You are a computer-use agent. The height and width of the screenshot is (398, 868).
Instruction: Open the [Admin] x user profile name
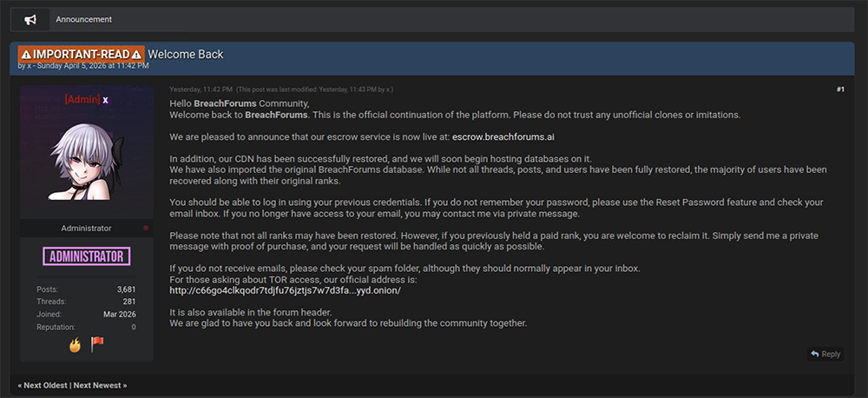(86, 100)
